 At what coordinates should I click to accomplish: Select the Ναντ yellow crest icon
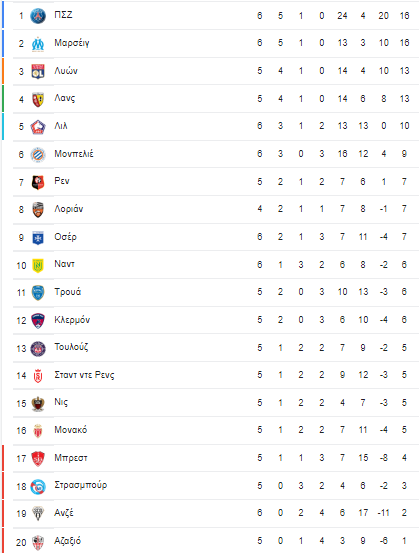pos(38,265)
